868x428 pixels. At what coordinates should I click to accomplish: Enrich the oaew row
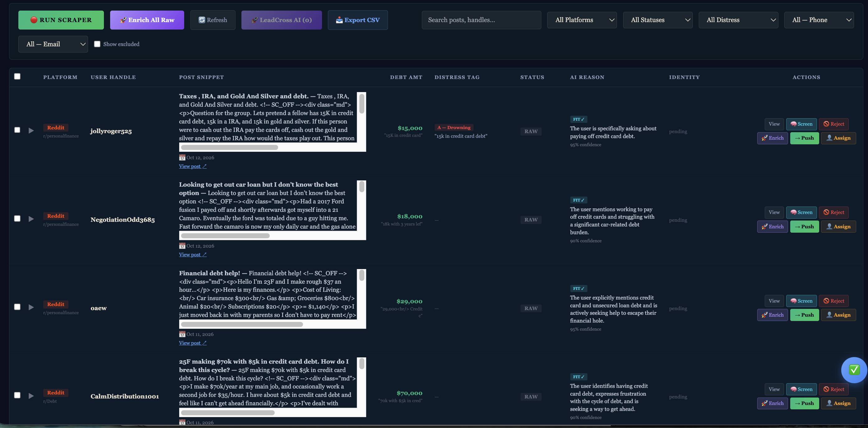pos(772,315)
